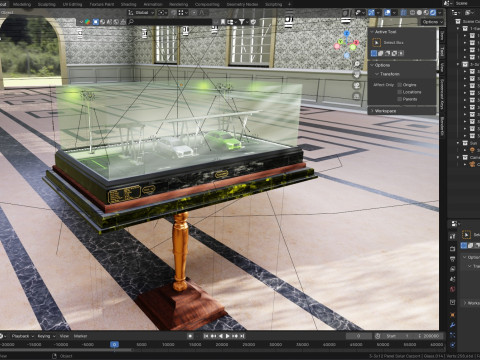Jump to the first frame

click(206, 336)
